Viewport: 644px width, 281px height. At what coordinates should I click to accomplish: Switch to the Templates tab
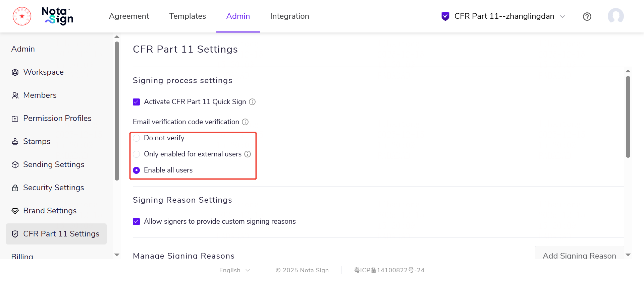coord(187,16)
